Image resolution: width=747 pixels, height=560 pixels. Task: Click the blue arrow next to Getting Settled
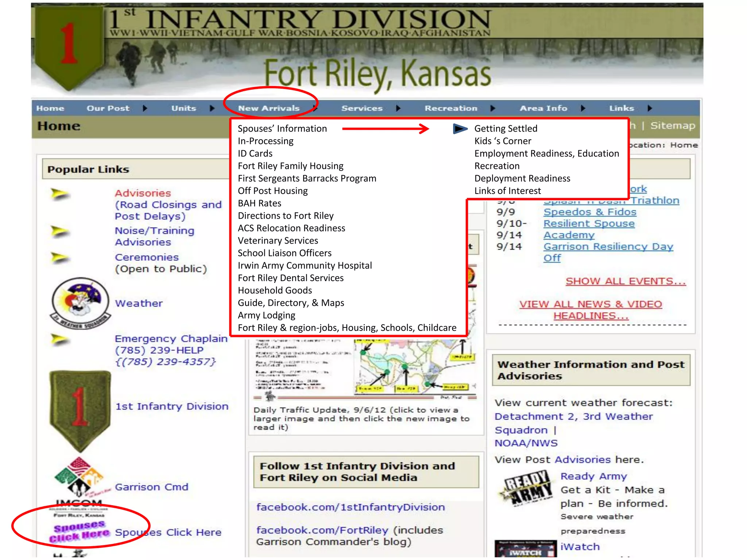tap(460, 129)
